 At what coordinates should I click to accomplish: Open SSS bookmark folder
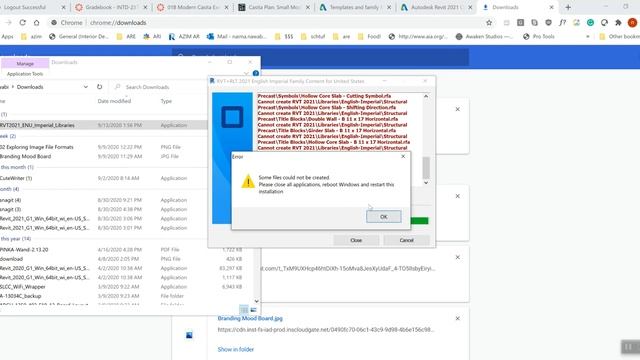coord(284,37)
